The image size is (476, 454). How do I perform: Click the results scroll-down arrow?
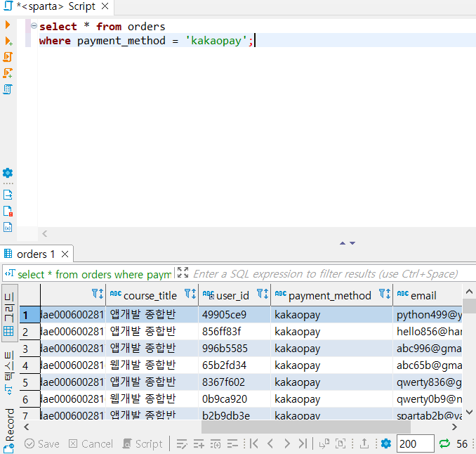469,412
